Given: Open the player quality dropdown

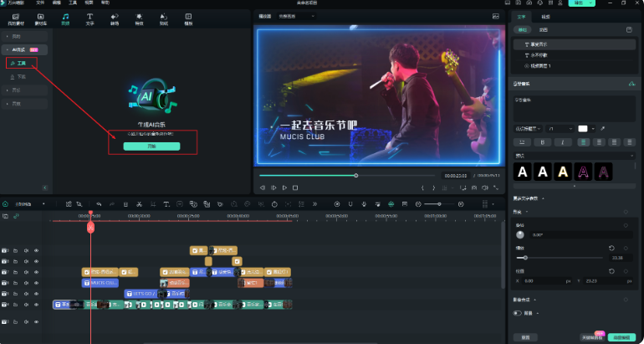Looking at the screenshot, I should tap(296, 17).
